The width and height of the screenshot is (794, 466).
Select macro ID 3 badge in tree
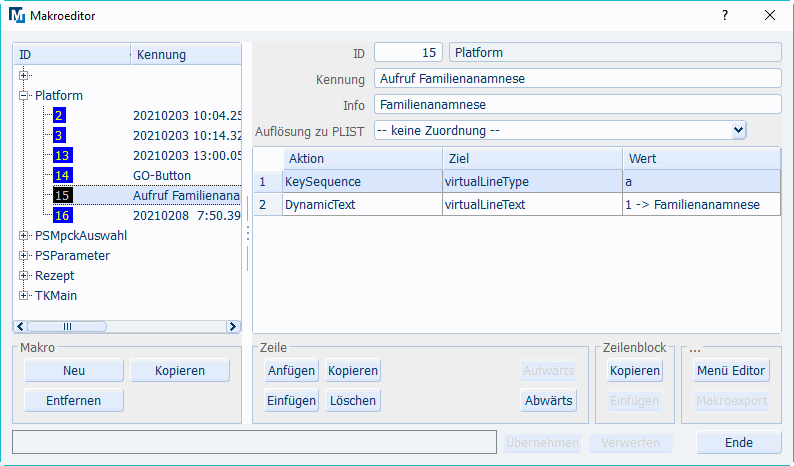[x=59, y=136]
